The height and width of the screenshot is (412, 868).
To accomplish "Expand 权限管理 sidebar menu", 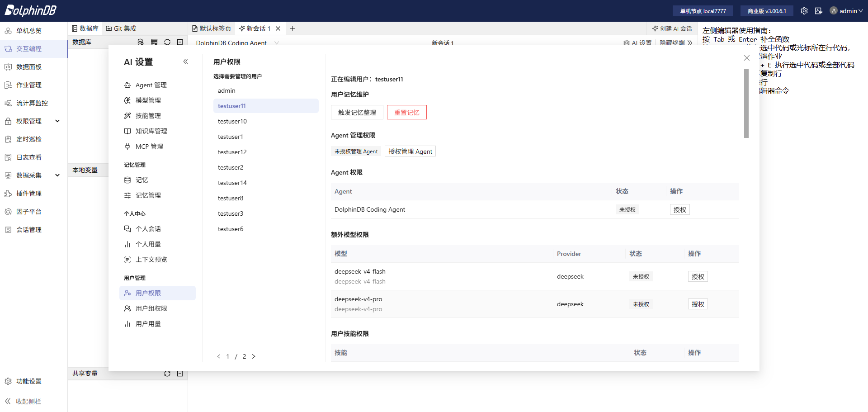I will (57, 121).
